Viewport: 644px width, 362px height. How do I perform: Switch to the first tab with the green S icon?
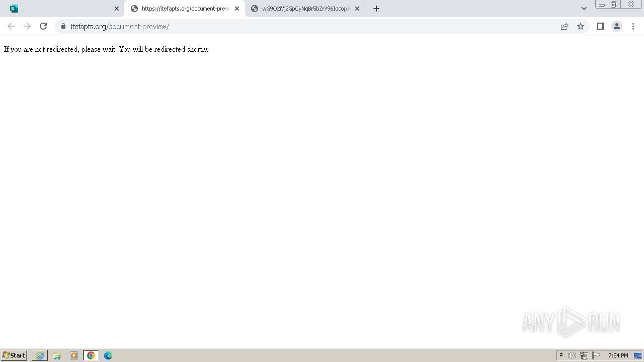pyautogui.click(x=63, y=9)
